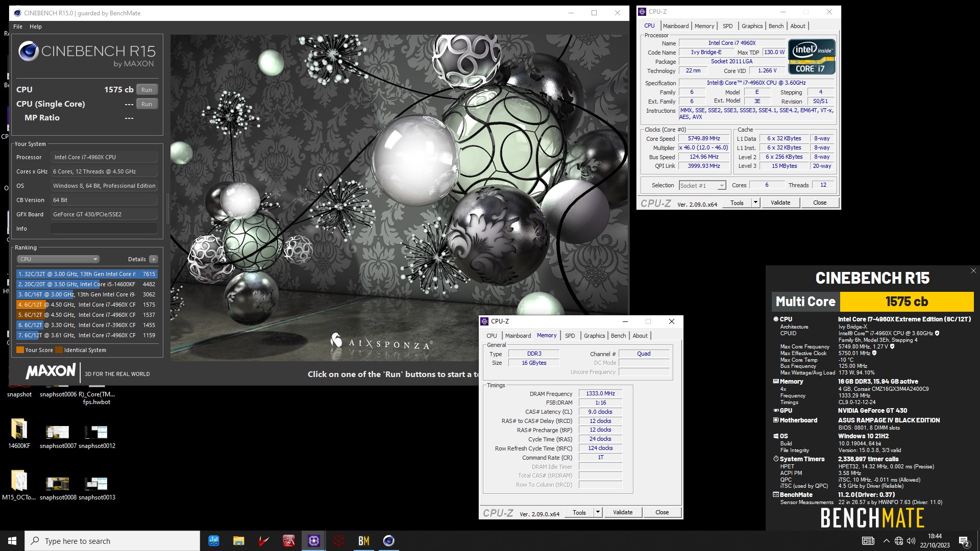Click the Info input field in Cinebench
980x551 pixels.
point(104,229)
